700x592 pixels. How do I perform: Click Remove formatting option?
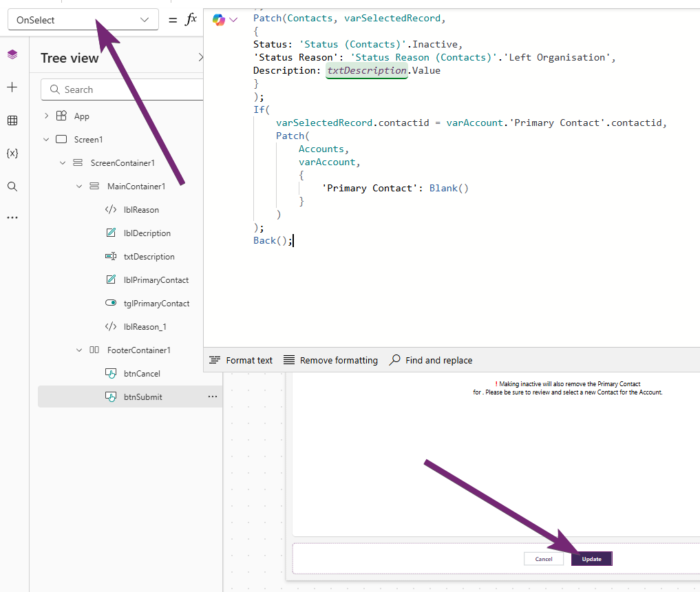coord(330,360)
